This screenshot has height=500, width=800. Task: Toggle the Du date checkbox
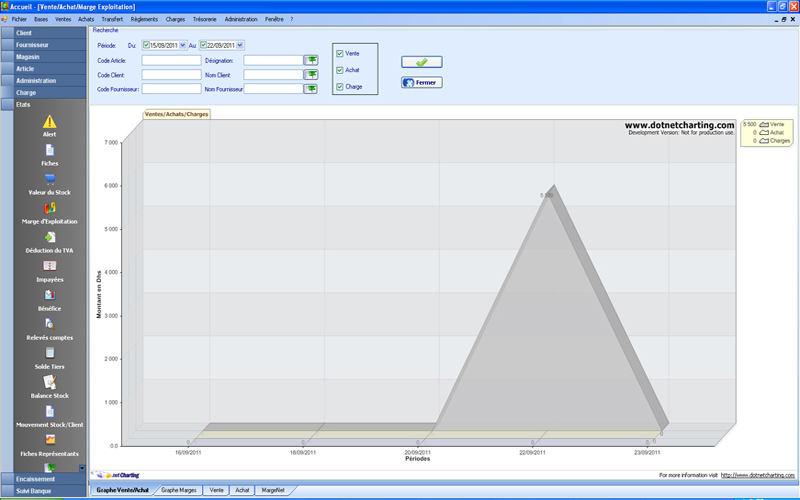[x=146, y=45]
